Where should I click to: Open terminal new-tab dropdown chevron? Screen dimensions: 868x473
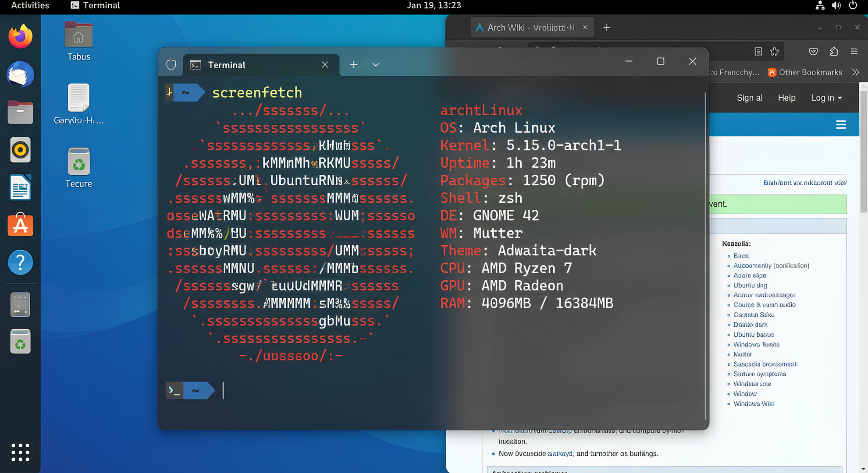[376, 65]
